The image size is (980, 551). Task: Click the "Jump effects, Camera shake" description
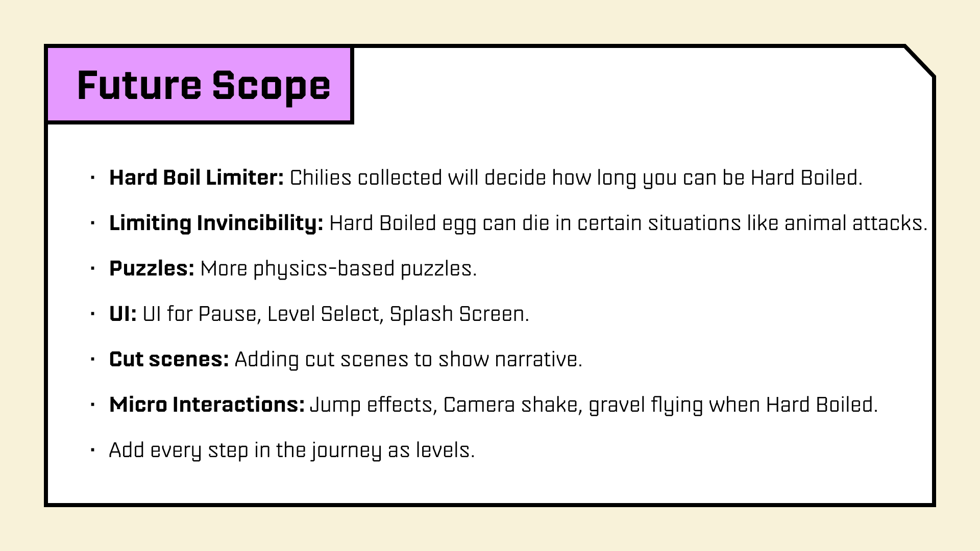(x=594, y=405)
